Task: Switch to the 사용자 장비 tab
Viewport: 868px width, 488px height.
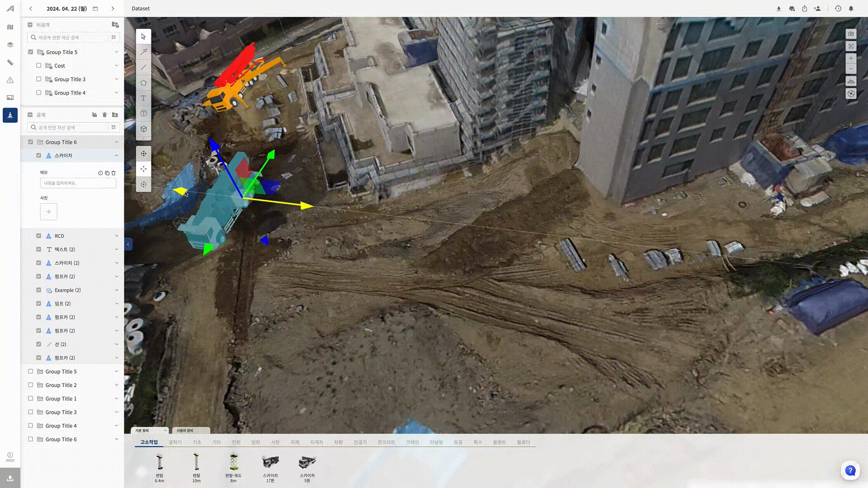Action: click(x=190, y=431)
